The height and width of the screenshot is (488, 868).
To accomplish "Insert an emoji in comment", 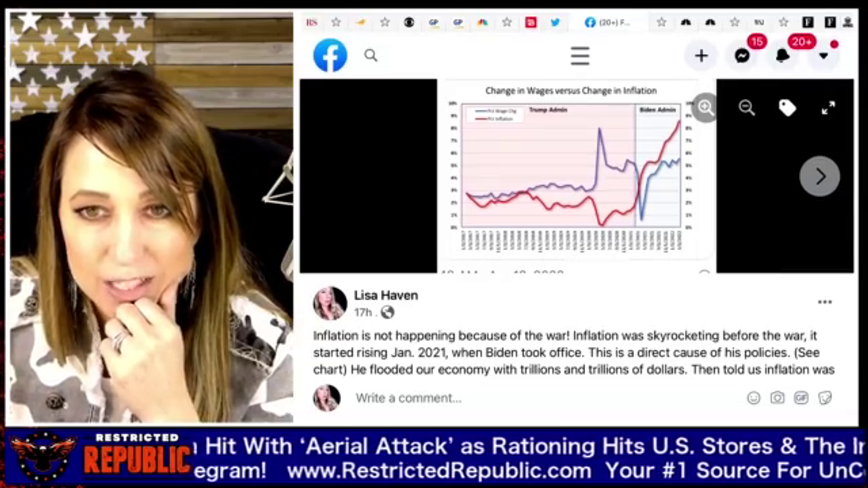I will click(x=753, y=398).
